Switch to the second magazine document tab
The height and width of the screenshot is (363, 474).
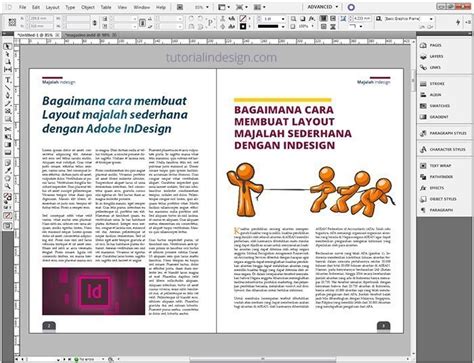(89, 35)
